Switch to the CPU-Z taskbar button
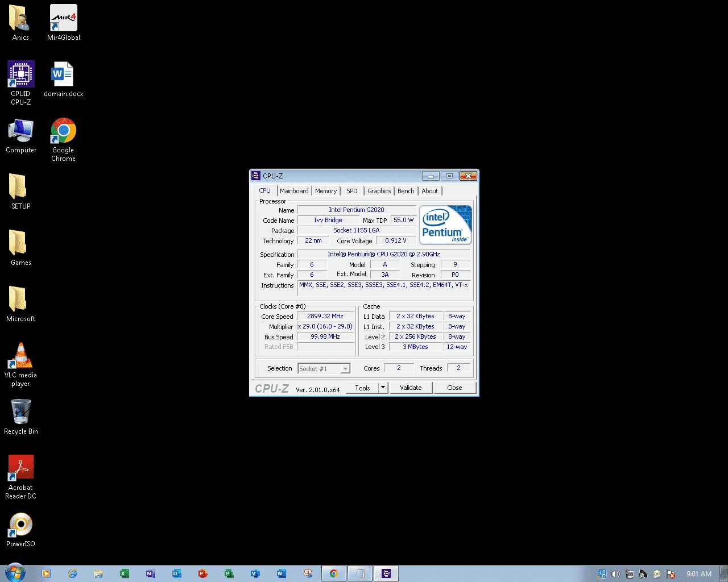This screenshot has height=582, width=728. click(x=386, y=573)
